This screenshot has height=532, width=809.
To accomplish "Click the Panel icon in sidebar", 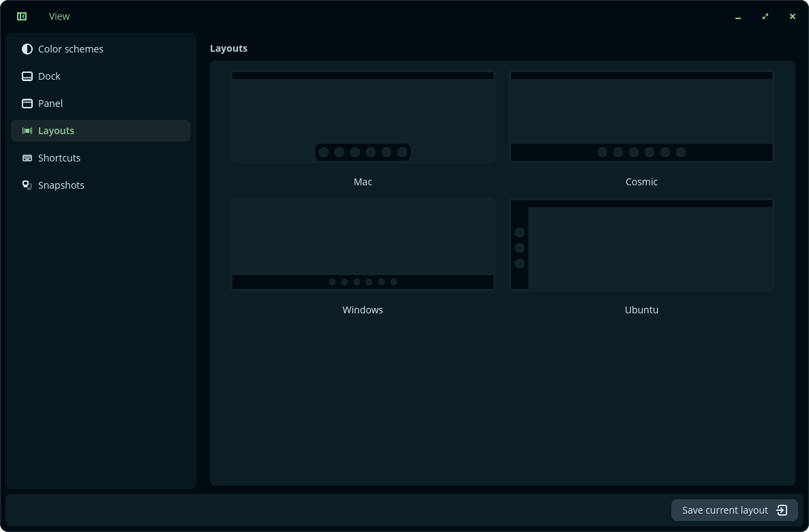I will pos(27,104).
